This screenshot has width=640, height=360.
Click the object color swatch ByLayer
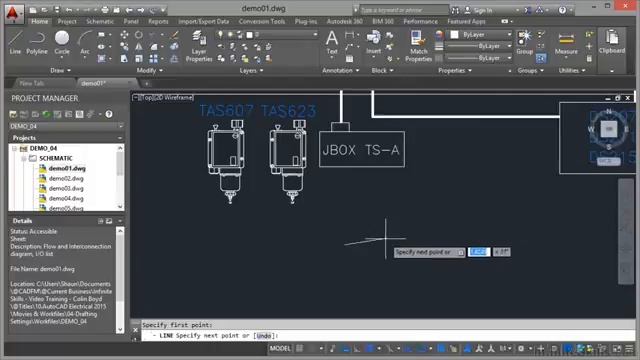(x=454, y=35)
